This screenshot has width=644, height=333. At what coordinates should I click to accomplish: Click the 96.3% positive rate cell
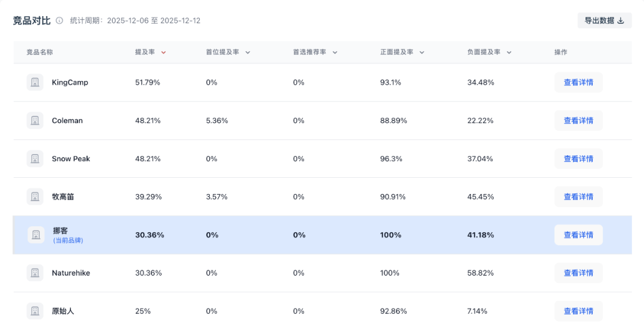pos(391,159)
